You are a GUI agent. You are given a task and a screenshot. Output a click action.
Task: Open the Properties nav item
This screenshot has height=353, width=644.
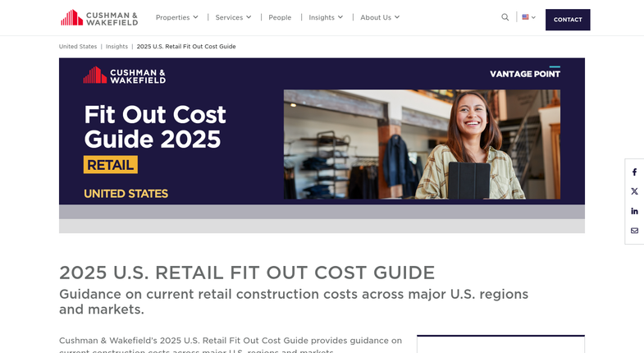172,17
